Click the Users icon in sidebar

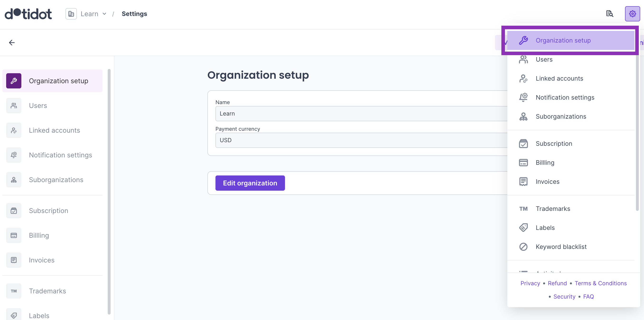[x=13, y=105]
